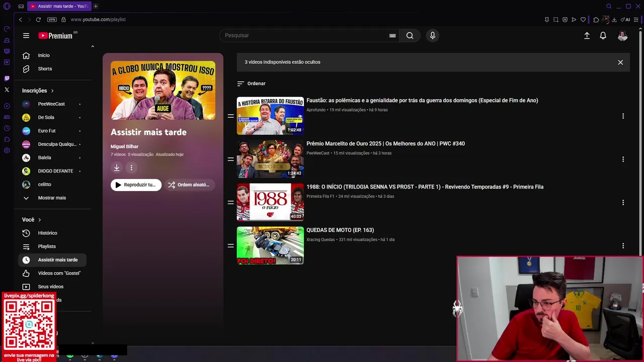The width and height of the screenshot is (644, 362).
Task: Dismiss the hidden videos notice
Action: [x=620, y=62]
